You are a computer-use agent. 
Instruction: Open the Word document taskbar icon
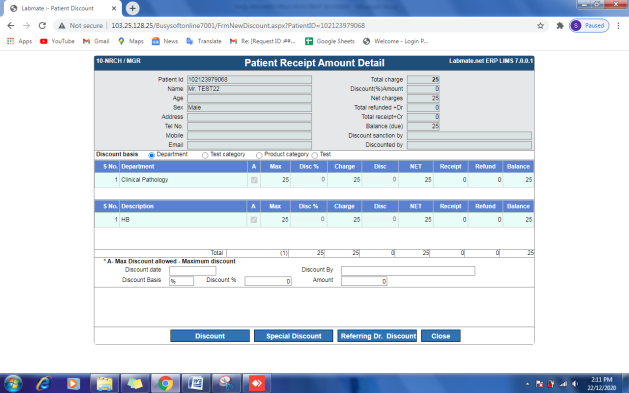click(196, 383)
